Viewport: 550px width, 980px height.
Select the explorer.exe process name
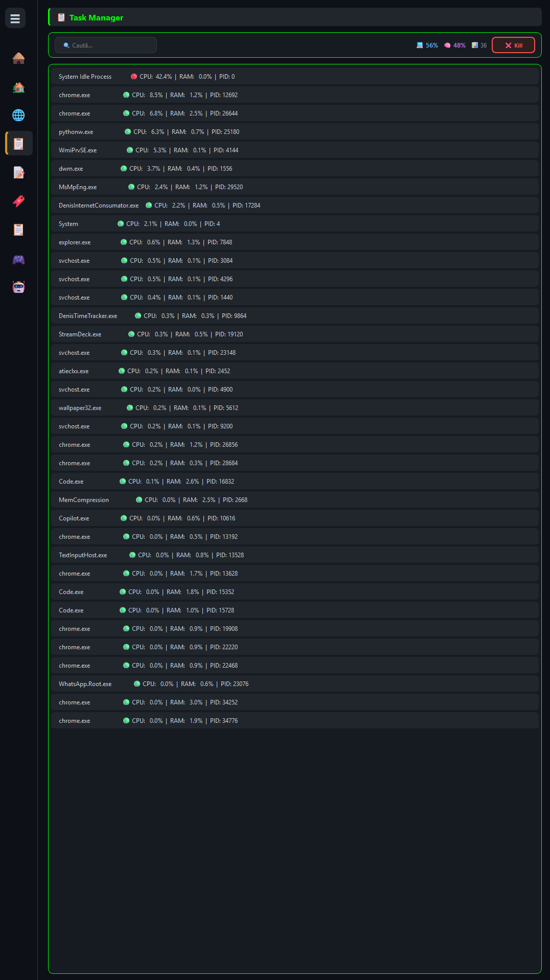[75, 242]
